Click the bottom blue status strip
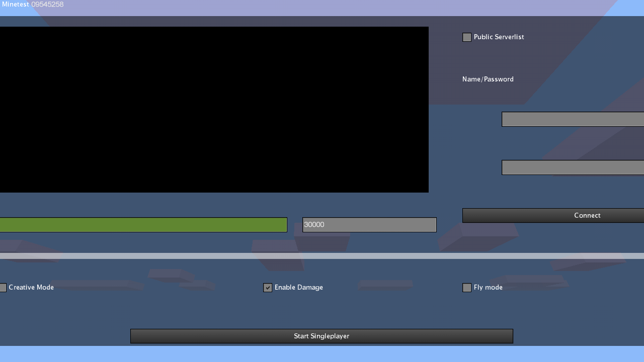Image resolution: width=644 pixels, height=362 pixels. tap(322, 355)
